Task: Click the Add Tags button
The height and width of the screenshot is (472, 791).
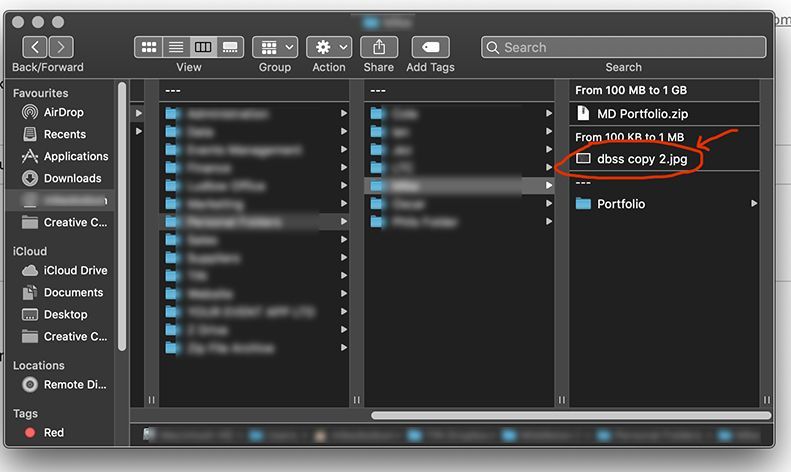Action: (430, 47)
